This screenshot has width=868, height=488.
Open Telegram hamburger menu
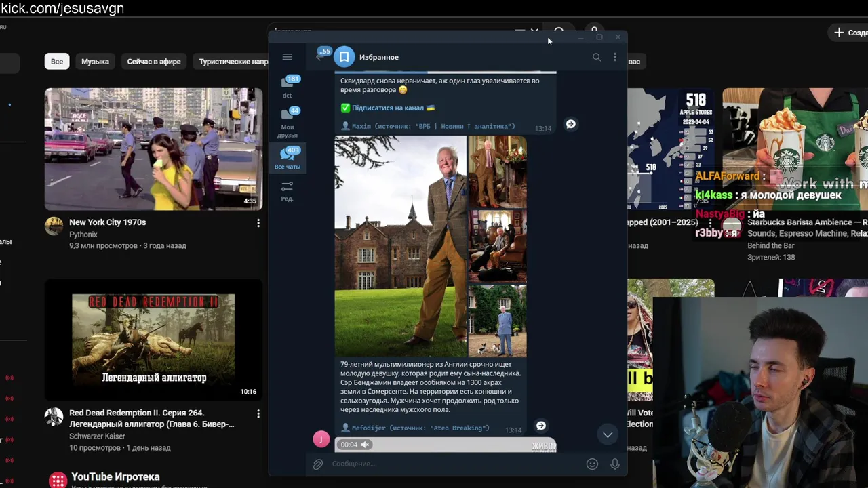tap(287, 57)
